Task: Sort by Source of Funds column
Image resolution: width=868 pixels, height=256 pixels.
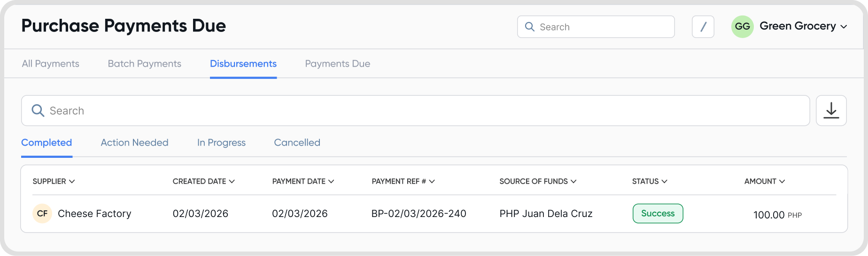Action: tap(538, 181)
